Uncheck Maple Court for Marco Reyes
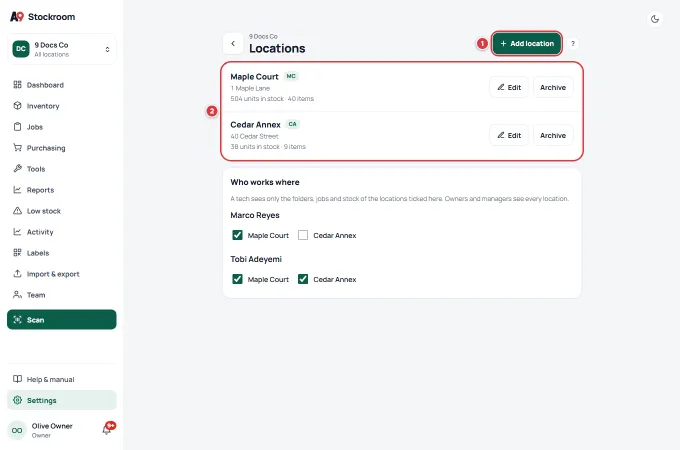Viewport: 680px width, 450px height. tap(237, 235)
